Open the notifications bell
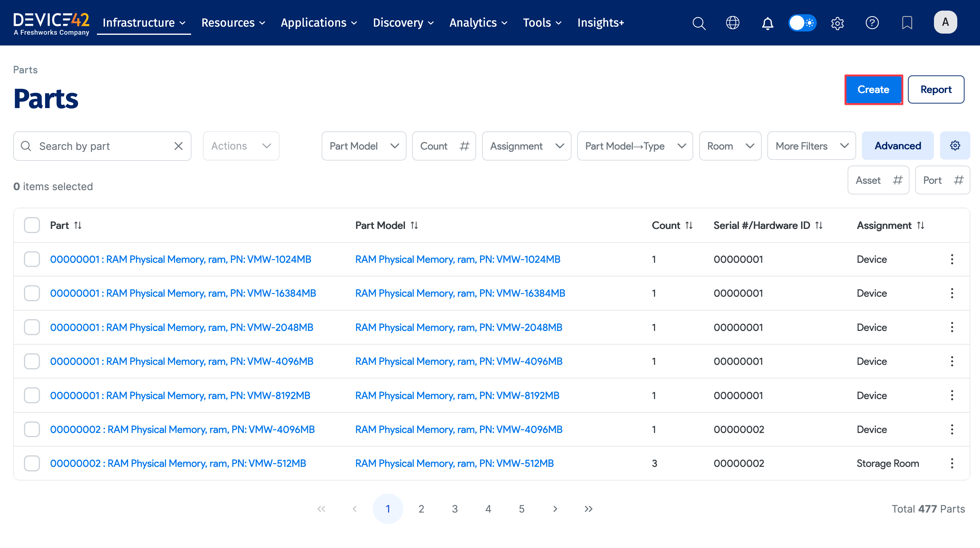Image resolution: width=980 pixels, height=548 pixels. click(x=768, y=23)
